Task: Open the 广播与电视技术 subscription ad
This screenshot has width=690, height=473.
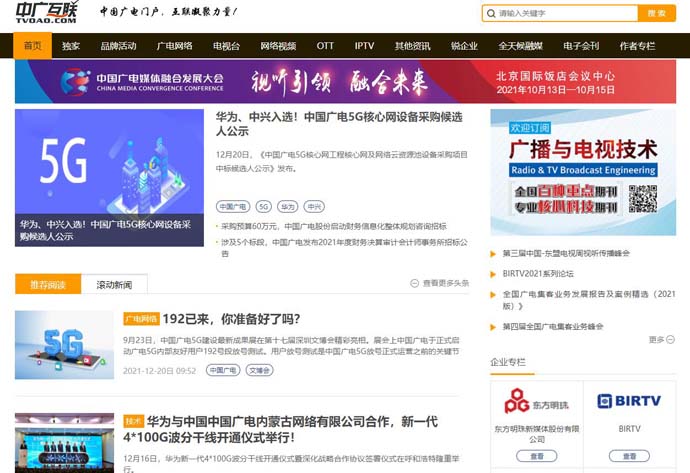Action: pos(583,172)
